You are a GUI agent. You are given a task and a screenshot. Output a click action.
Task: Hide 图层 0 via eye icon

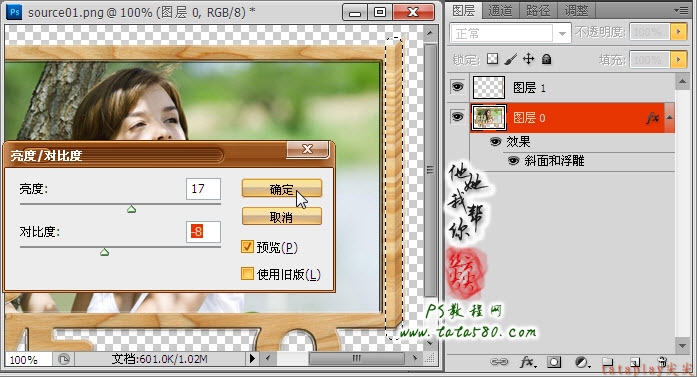[457, 117]
